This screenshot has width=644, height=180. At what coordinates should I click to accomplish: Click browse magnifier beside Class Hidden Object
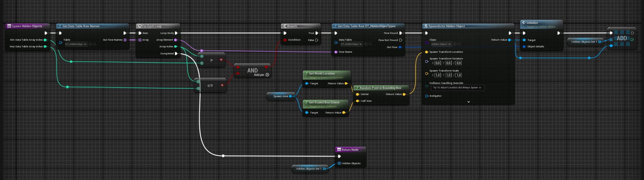459,44
